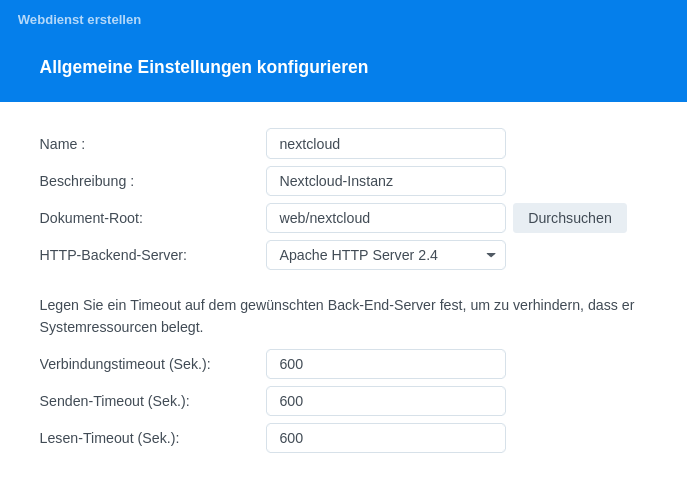Focus the Name field containing nextcloud
The width and height of the screenshot is (687, 480).
click(x=386, y=144)
